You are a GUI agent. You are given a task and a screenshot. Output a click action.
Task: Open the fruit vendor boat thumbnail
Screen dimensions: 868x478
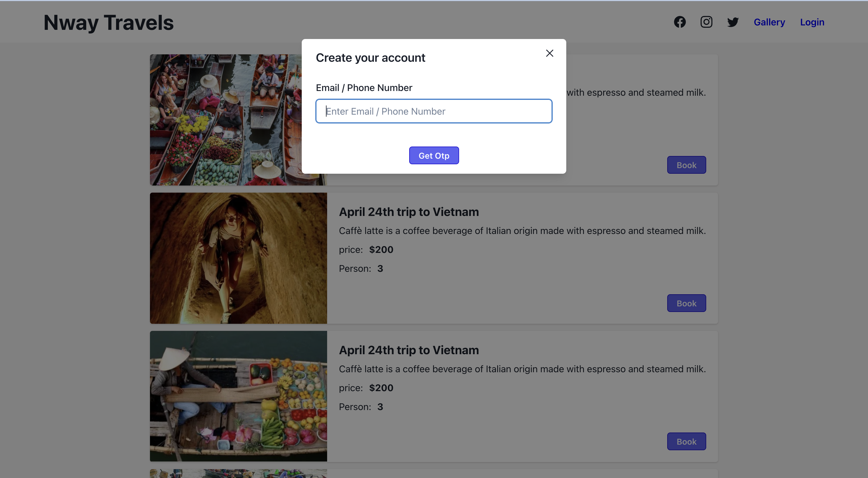point(238,396)
